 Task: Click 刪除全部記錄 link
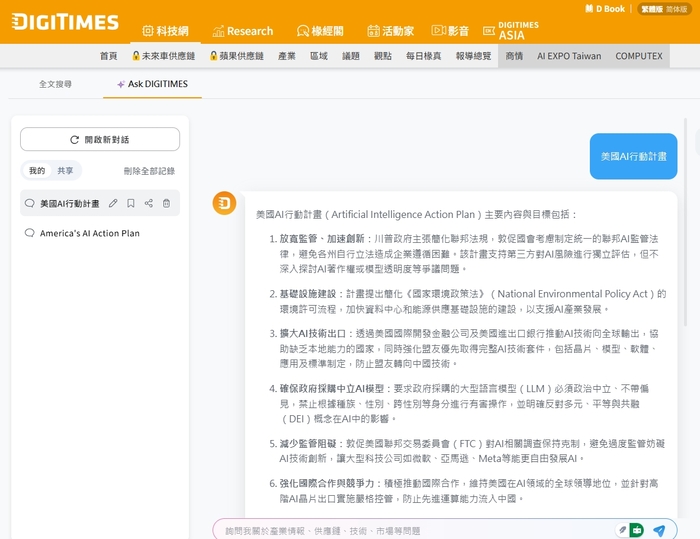click(x=149, y=171)
